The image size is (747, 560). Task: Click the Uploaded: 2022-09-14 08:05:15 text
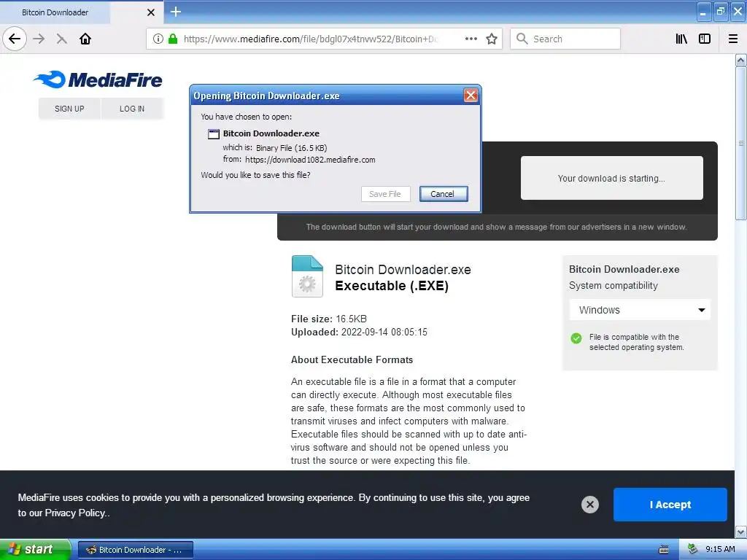pyautogui.click(x=359, y=332)
